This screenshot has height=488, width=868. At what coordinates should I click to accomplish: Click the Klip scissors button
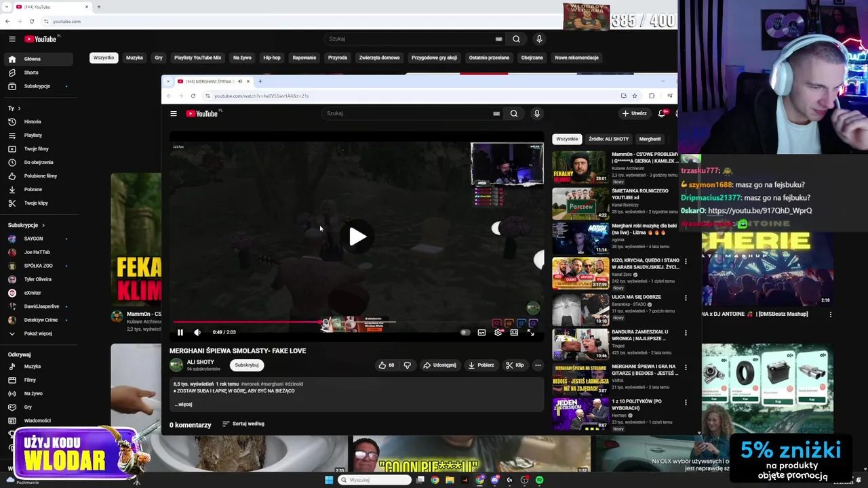[x=515, y=365]
